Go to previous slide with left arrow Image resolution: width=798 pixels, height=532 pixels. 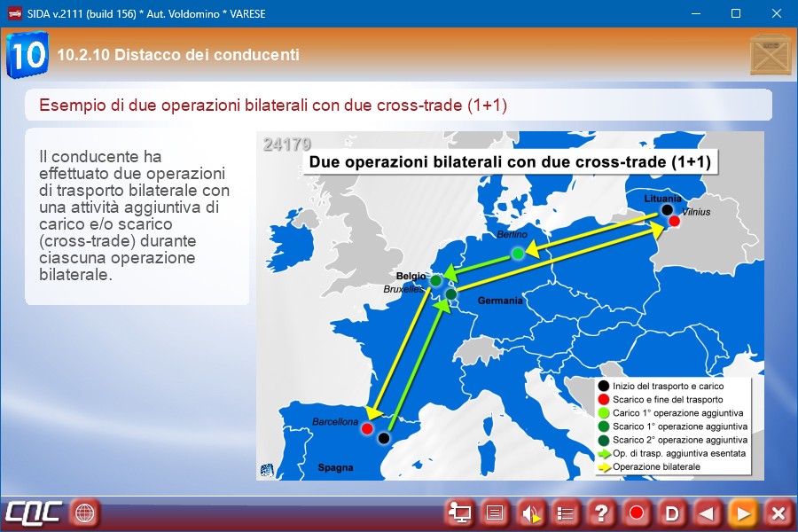pos(707,512)
